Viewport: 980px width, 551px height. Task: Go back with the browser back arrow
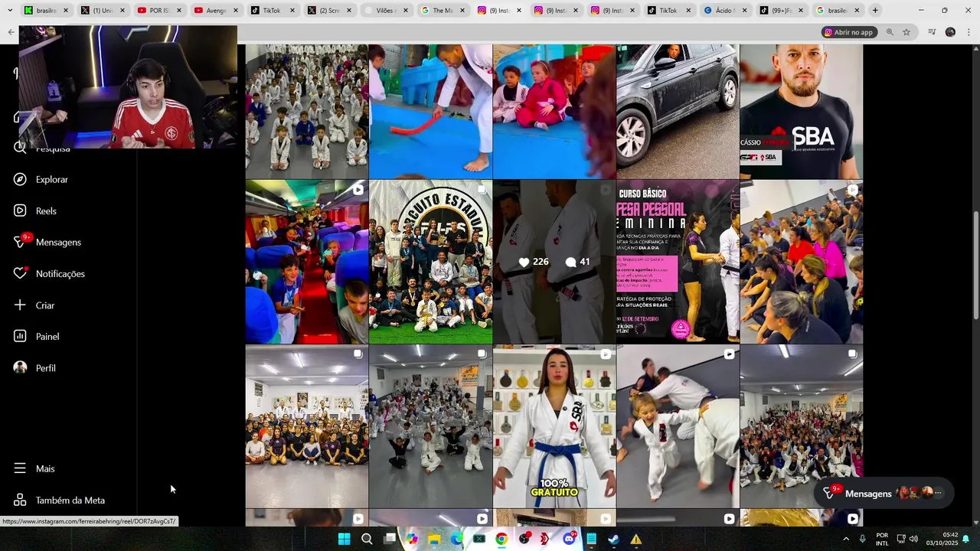coord(11,32)
